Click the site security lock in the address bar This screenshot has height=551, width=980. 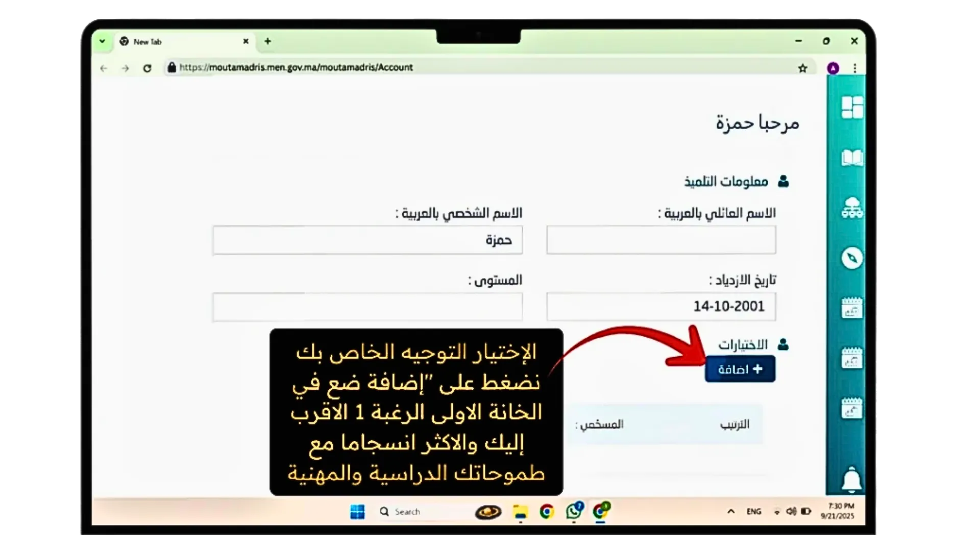(x=171, y=67)
